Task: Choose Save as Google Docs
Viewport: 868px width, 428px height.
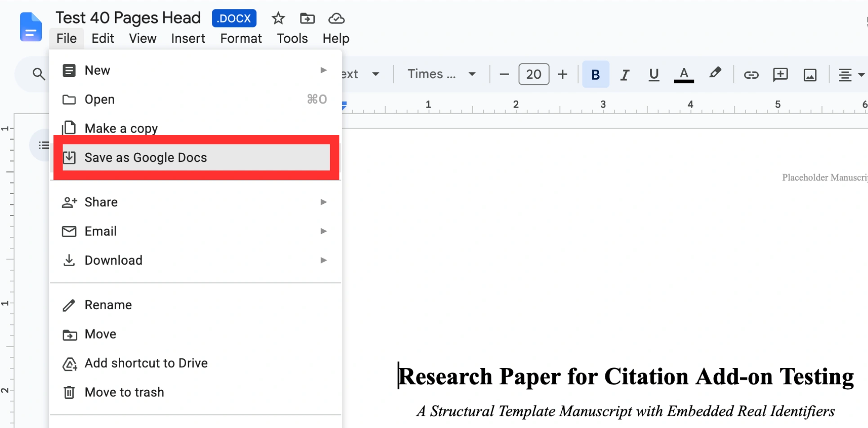Action: (x=196, y=157)
